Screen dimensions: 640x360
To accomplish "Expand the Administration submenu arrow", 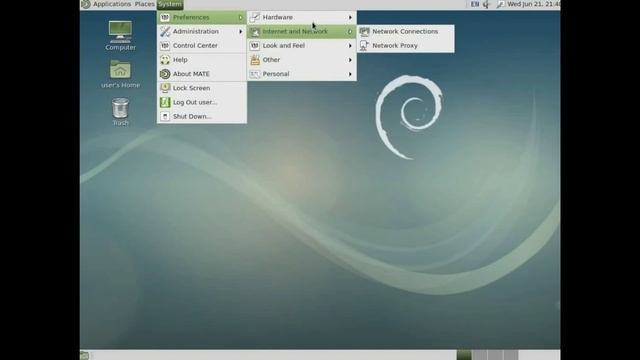I will coord(240,31).
